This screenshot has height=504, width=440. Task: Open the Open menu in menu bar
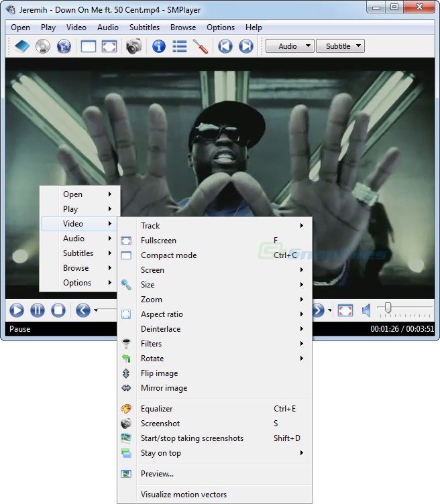point(20,27)
